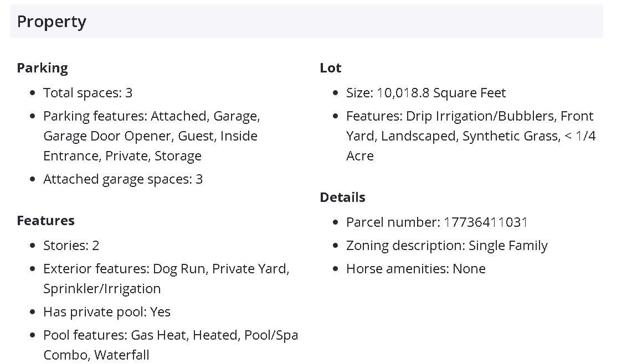Click the Total spaces: 3 entry
The image size is (632, 364).
point(88,92)
